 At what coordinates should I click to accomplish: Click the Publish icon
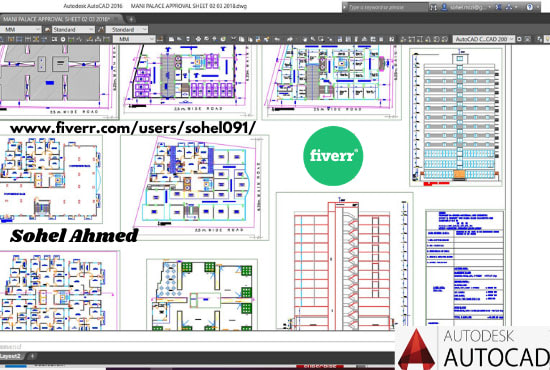(214, 39)
